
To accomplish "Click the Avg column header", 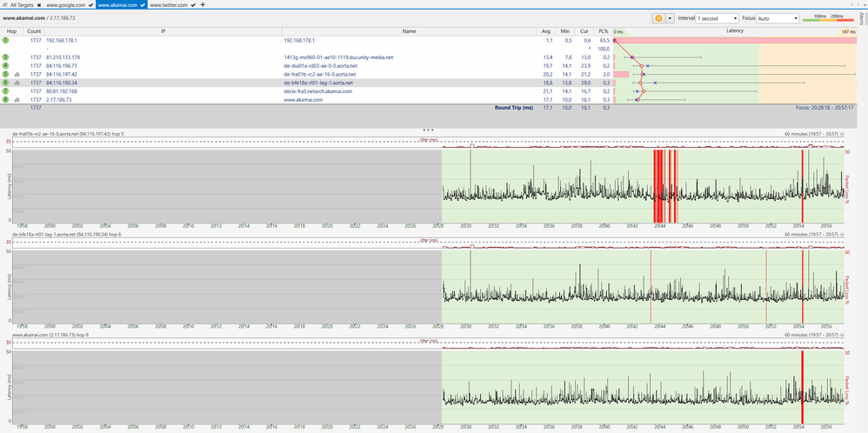I will [547, 30].
